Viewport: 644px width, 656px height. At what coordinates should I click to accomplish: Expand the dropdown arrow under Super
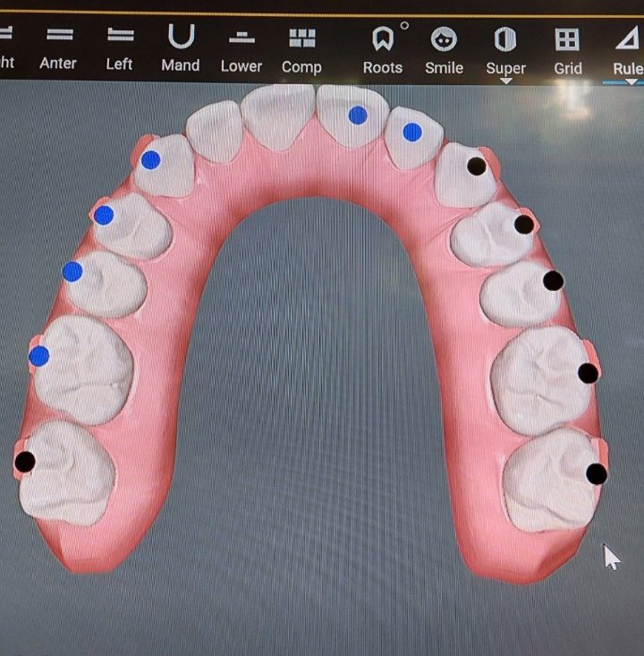pos(505,81)
